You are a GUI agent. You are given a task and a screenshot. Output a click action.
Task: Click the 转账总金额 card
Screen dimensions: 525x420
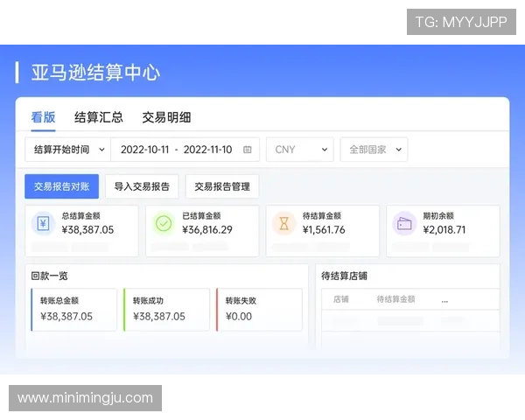click(74, 310)
